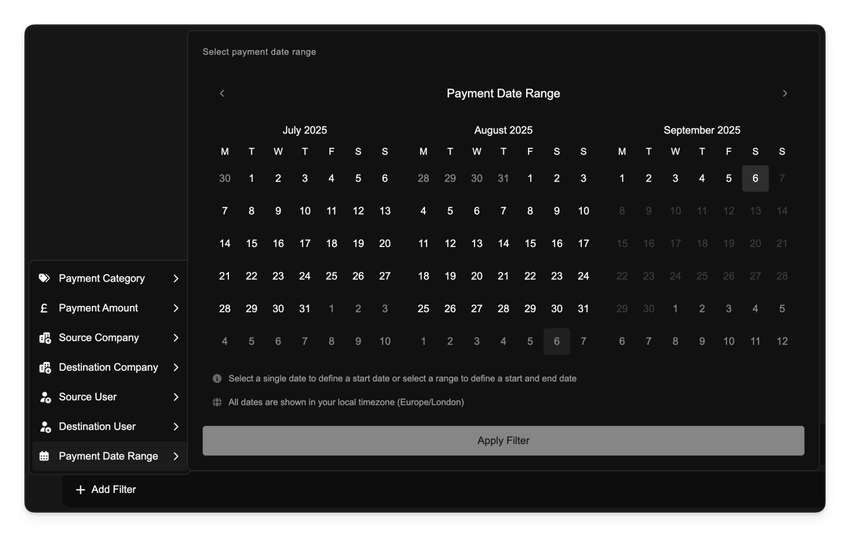The image size is (850, 537).
Task: Click the Source User person icon
Action: [x=44, y=397]
